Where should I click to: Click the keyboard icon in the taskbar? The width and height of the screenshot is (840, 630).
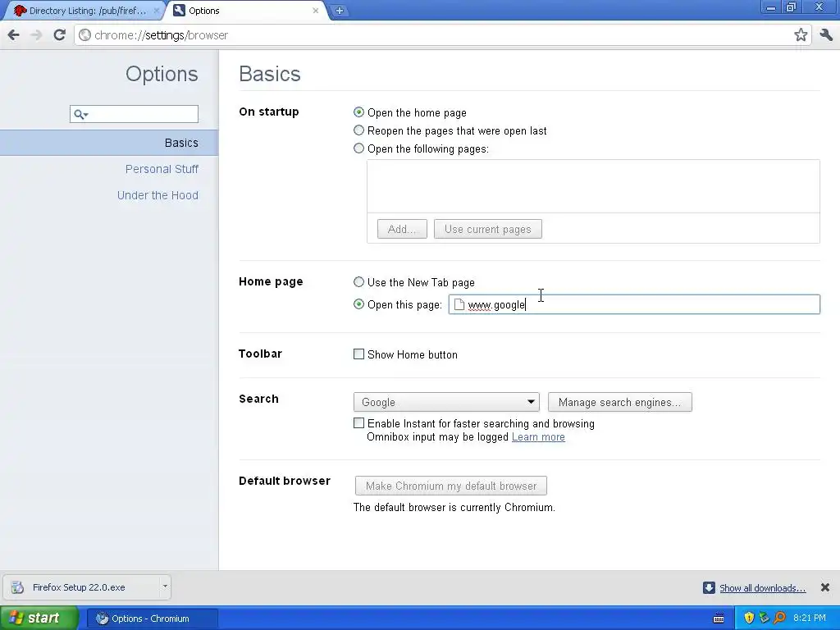[719, 619]
